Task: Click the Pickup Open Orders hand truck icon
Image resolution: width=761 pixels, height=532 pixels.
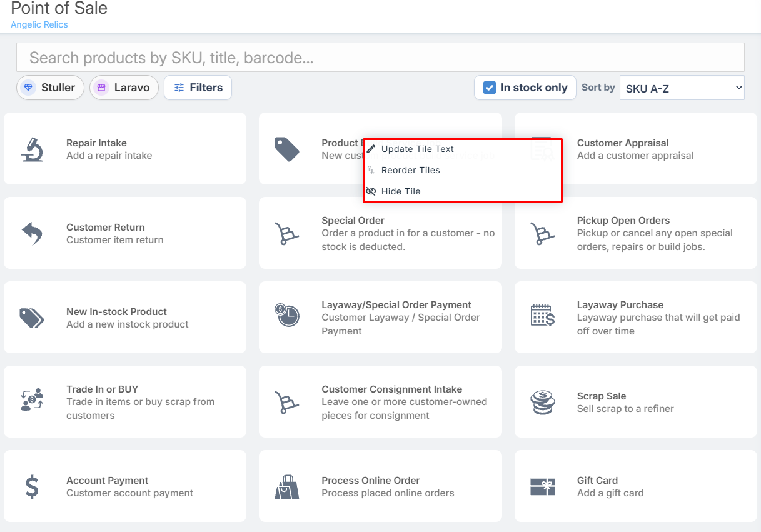Action: [x=542, y=234]
